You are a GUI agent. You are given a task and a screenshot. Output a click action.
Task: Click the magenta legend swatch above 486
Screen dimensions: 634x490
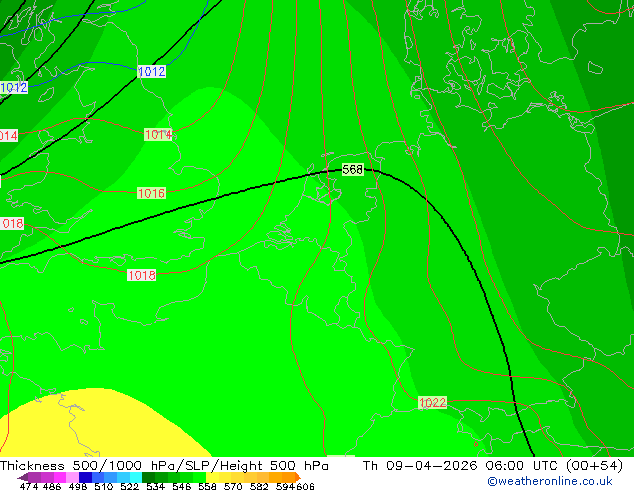(60, 477)
